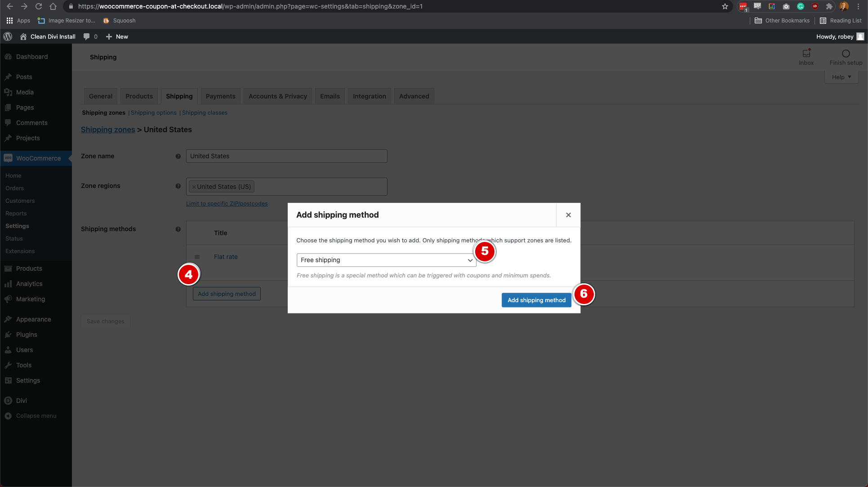Close the Add shipping method dialog
This screenshot has height=487, width=868.
(x=568, y=215)
